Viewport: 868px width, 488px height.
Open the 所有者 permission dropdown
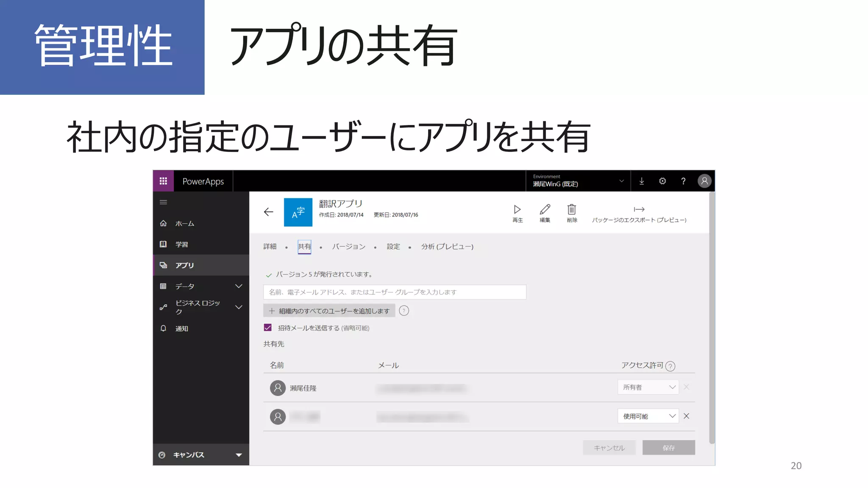pyautogui.click(x=648, y=387)
